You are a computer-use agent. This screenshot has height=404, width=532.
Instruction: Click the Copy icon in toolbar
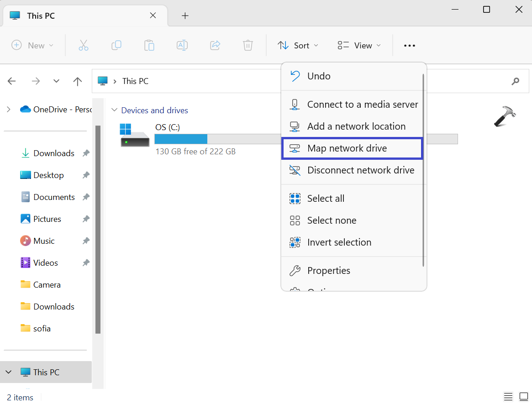click(116, 45)
